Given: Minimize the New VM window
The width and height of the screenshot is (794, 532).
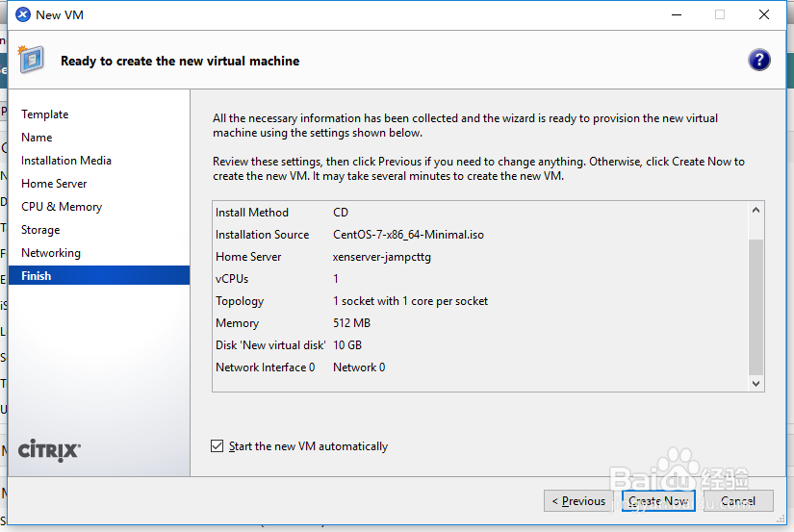Looking at the screenshot, I should coord(677,14).
